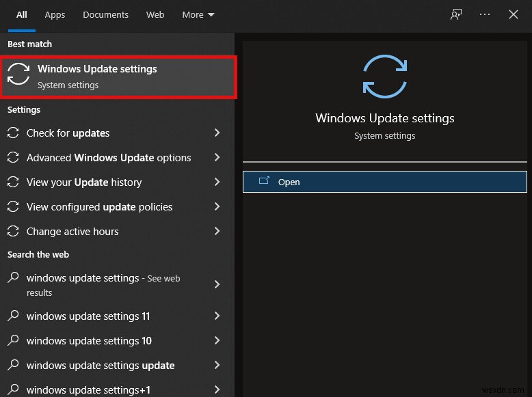Click the magnifier icon beside 'windows update settings update'
The height and width of the screenshot is (397, 532).
click(13, 365)
